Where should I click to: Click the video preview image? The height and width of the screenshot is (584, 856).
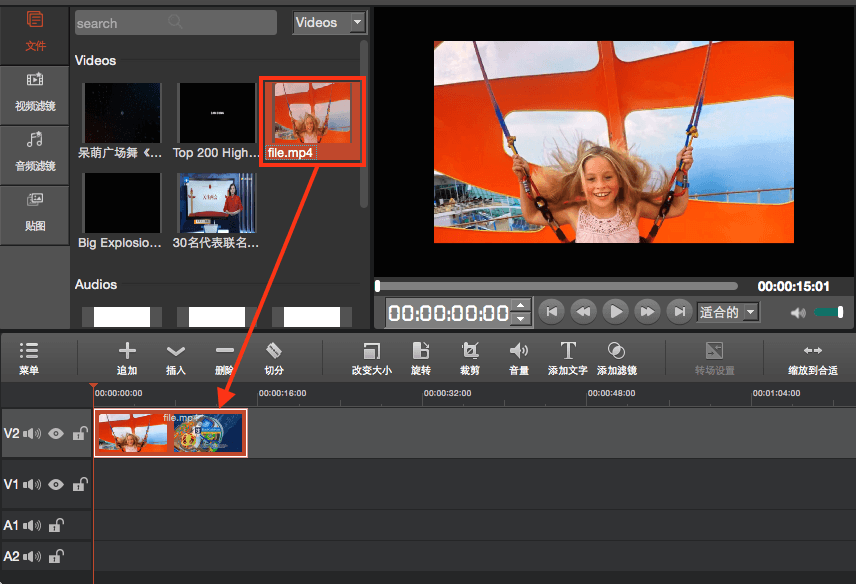click(614, 142)
